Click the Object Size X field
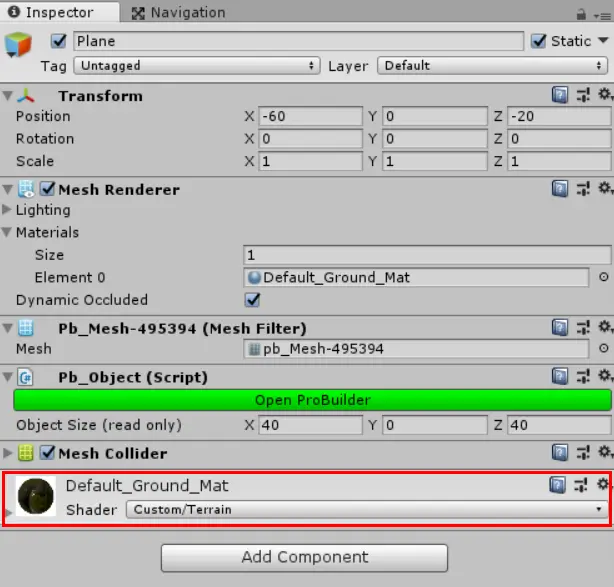The image size is (614, 587). [x=311, y=425]
